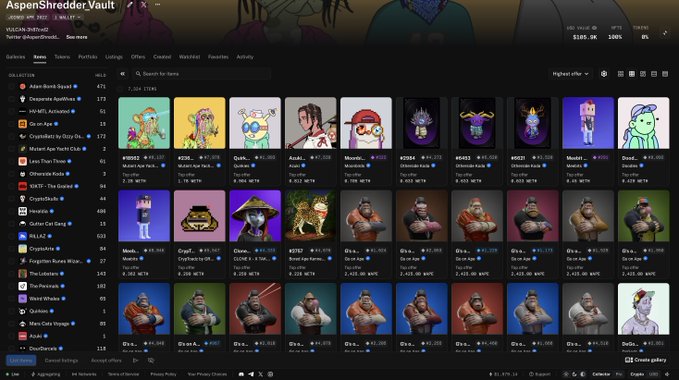Open the Highest offer sort dropdown
Image resolution: width=679 pixels, height=380 pixels.
tap(570, 74)
